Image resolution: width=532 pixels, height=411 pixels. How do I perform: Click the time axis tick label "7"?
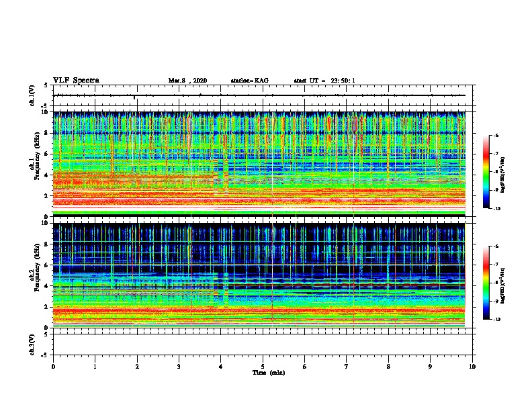click(x=347, y=367)
